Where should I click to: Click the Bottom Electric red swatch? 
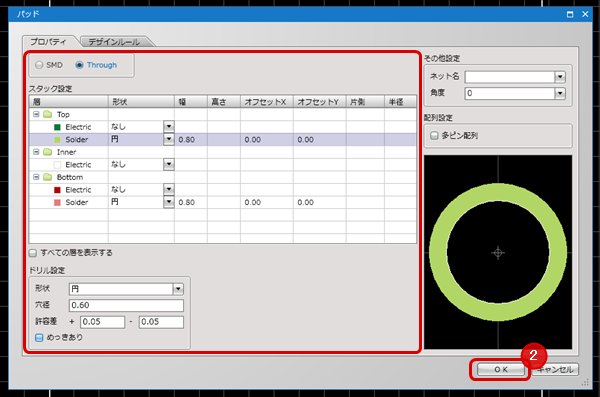[x=57, y=190]
